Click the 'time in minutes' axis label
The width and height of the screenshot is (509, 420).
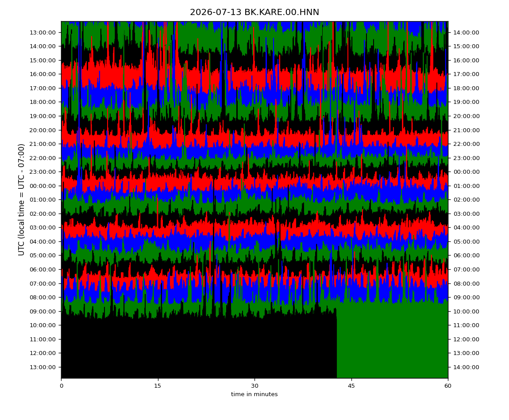254,394
